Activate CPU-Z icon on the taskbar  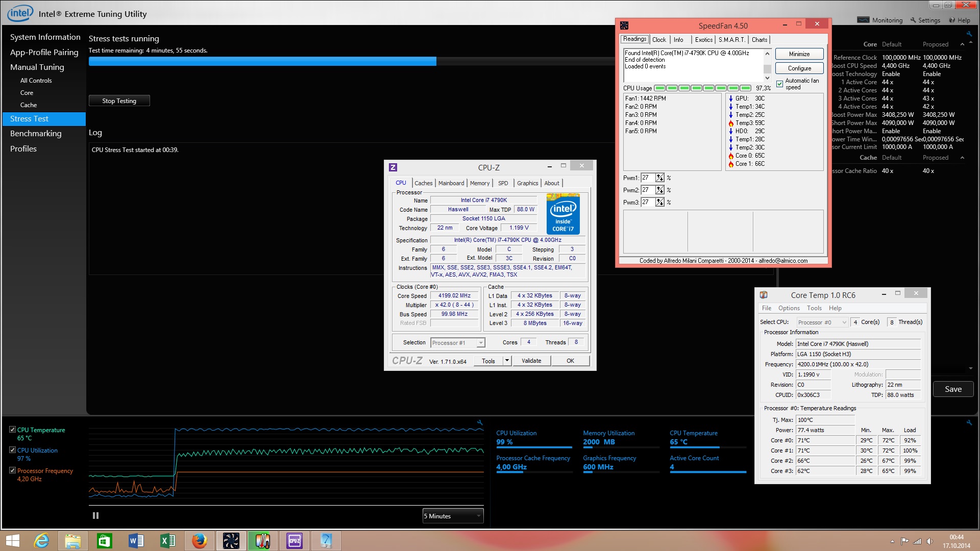point(295,541)
